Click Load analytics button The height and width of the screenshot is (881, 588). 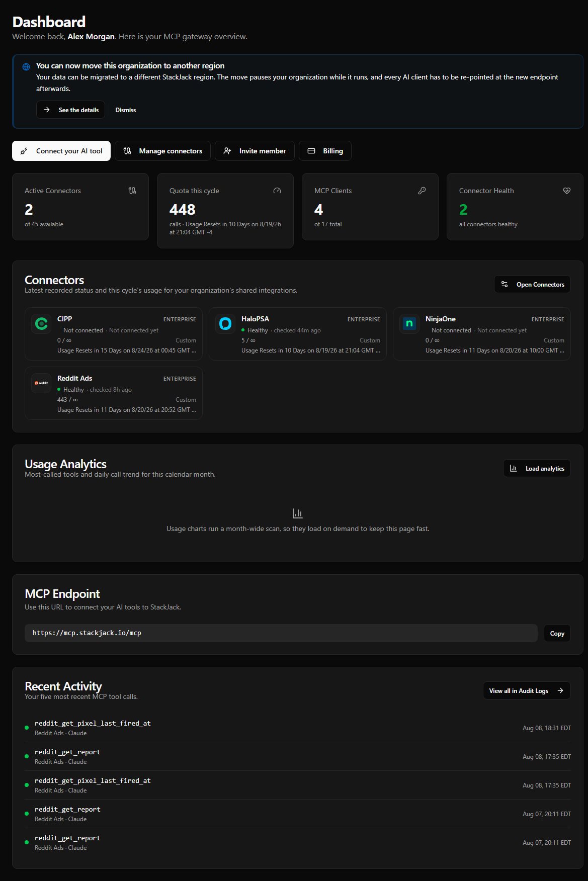[537, 468]
